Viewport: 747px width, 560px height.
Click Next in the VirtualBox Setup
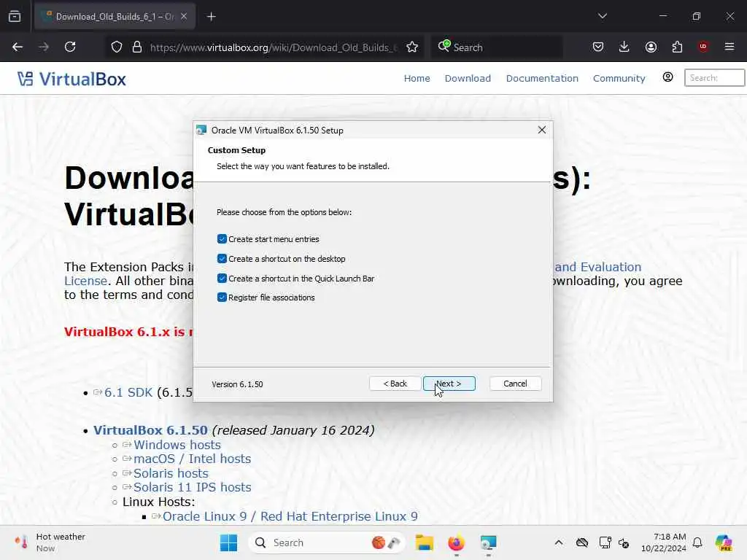[449, 384]
